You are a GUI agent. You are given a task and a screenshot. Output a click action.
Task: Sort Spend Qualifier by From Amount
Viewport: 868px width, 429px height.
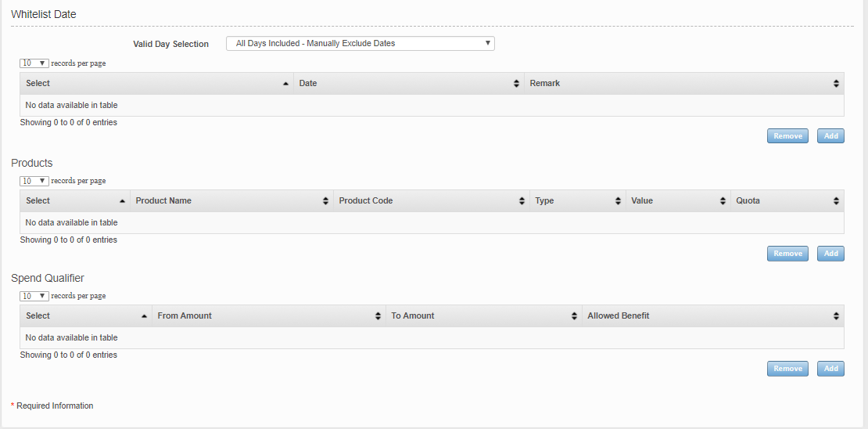(268, 316)
